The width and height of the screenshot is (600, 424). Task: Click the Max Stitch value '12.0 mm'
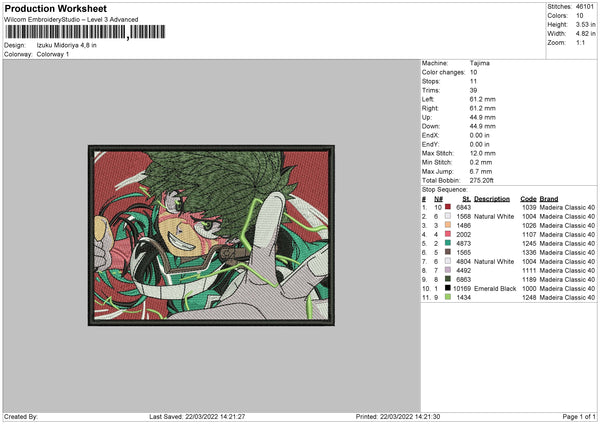click(x=483, y=153)
